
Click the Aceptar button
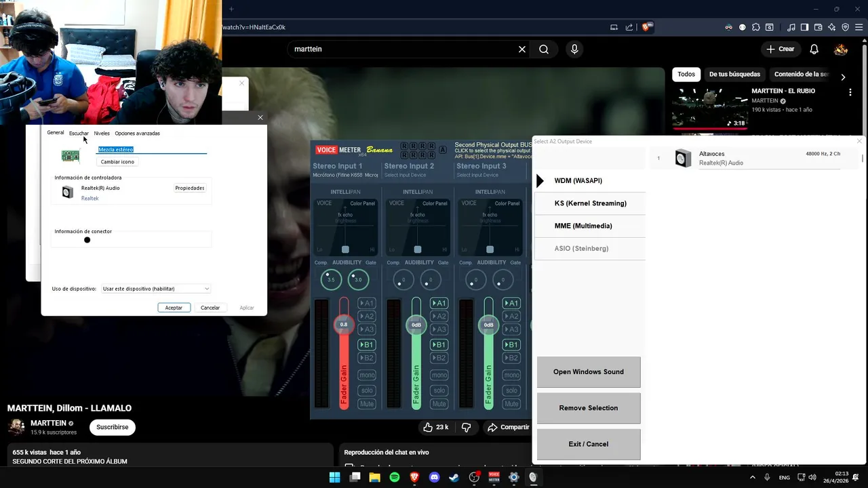click(x=174, y=308)
